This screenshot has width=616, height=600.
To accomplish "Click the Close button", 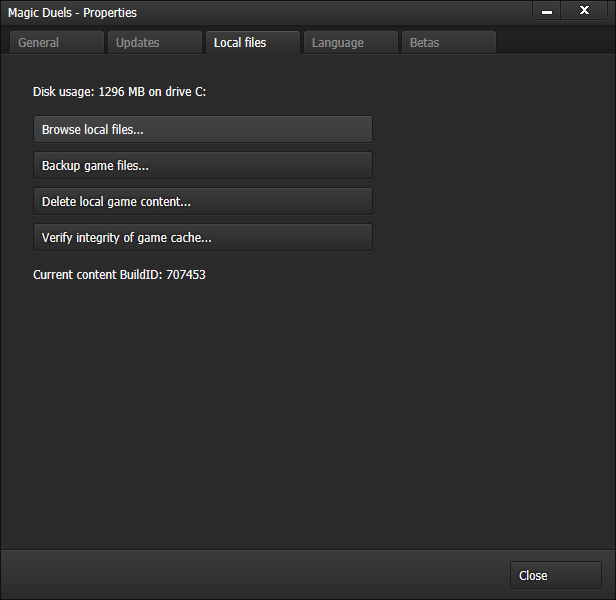I will (x=556, y=575).
